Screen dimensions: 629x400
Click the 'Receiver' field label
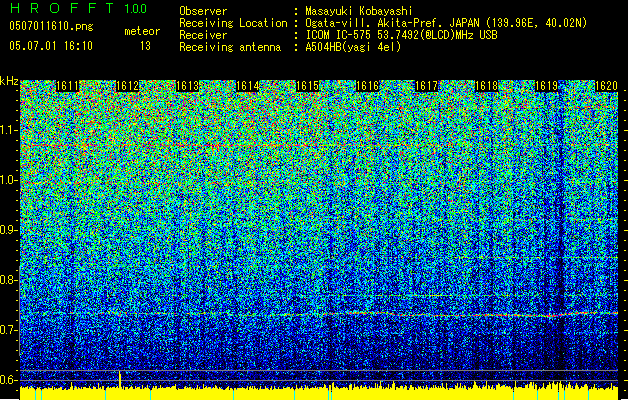pos(203,35)
